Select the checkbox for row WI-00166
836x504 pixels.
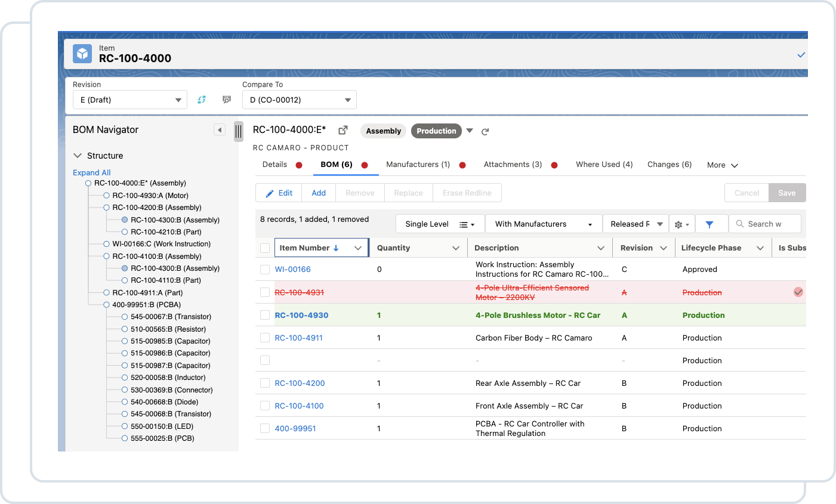coord(264,269)
